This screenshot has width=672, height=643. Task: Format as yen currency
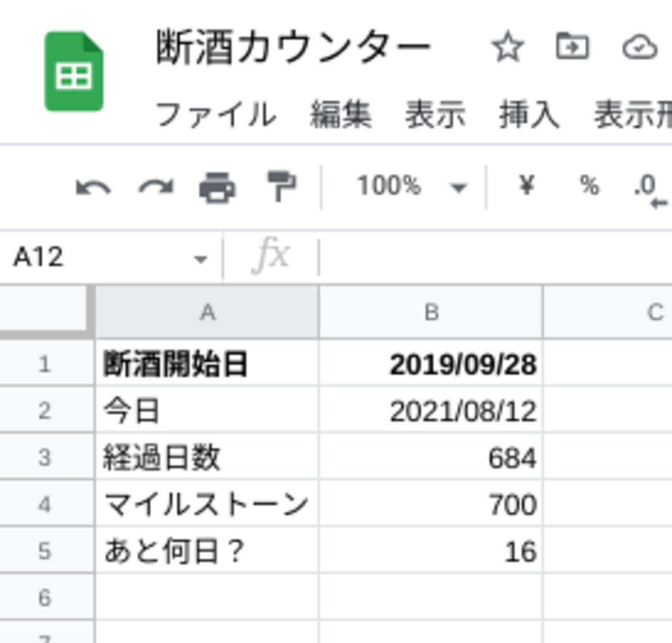[x=526, y=185]
